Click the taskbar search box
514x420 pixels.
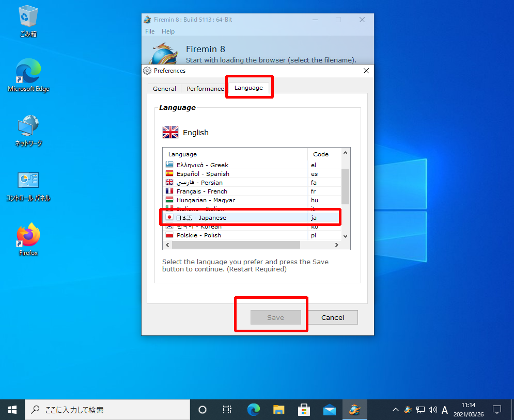(x=106, y=410)
